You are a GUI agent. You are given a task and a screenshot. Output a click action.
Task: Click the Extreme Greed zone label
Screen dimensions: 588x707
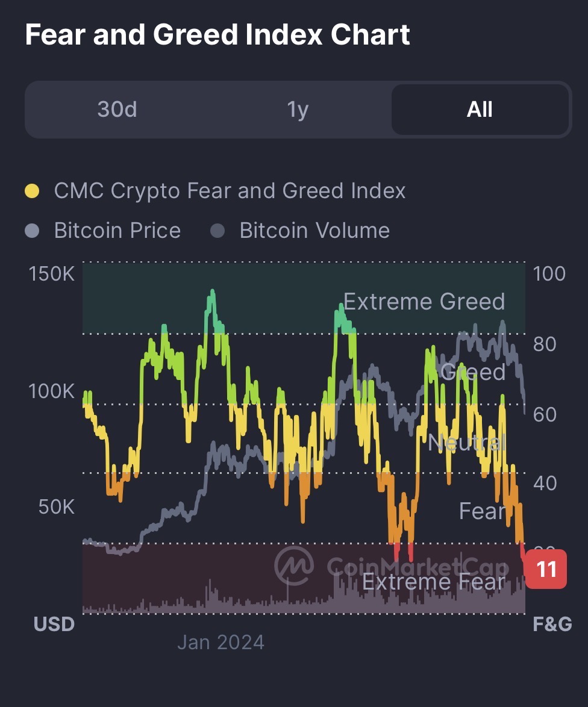(424, 302)
